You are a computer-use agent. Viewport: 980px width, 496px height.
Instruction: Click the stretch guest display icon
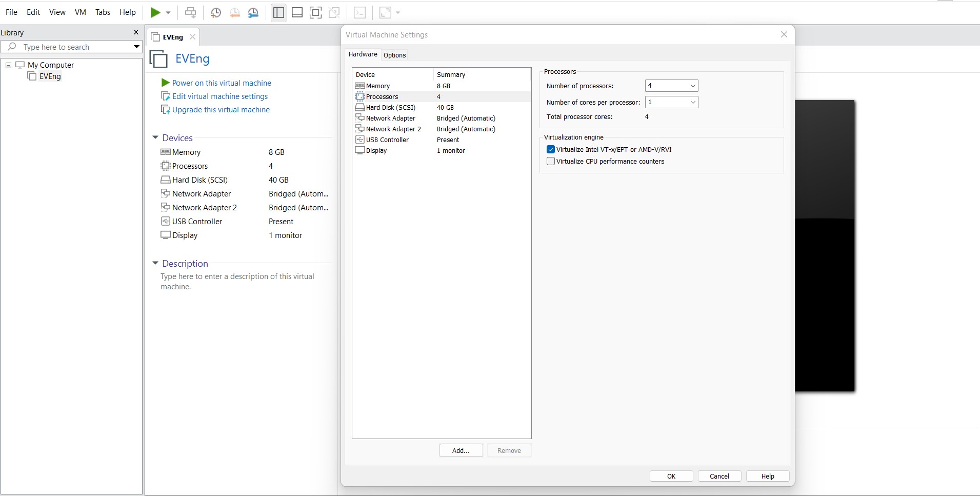[385, 13]
